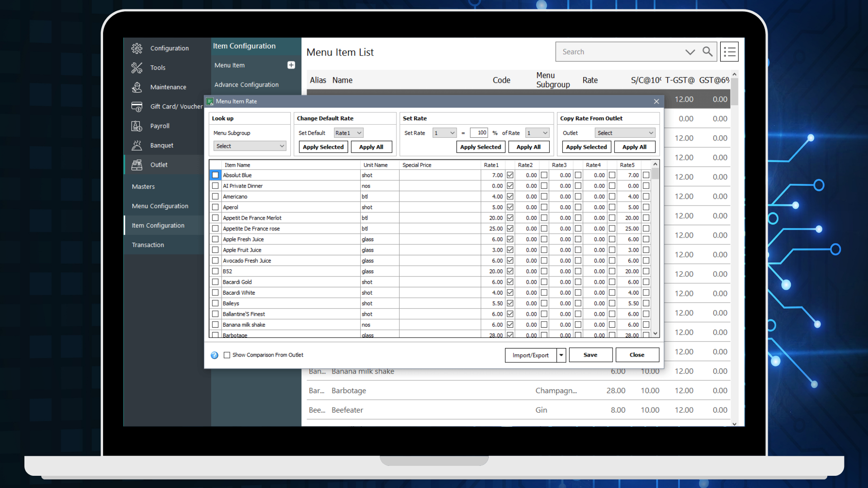Open Menu Configuration section
868x488 pixels.
click(x=160, y=206)
